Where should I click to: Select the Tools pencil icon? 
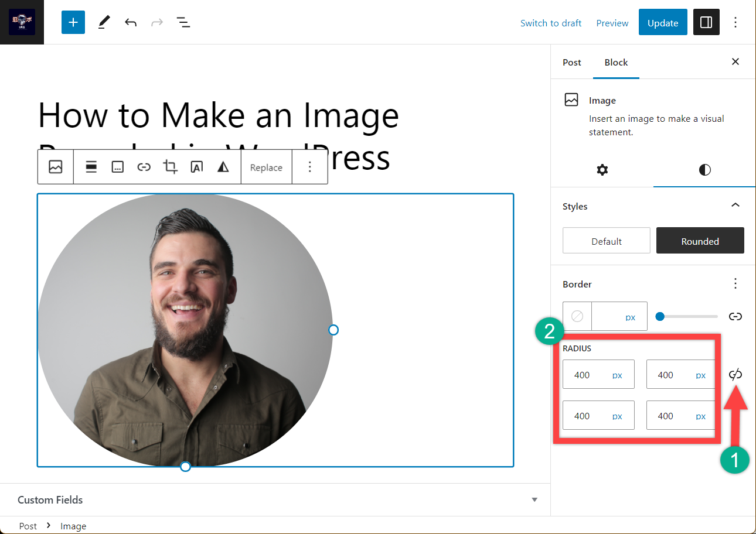click(x=104, y=22)
